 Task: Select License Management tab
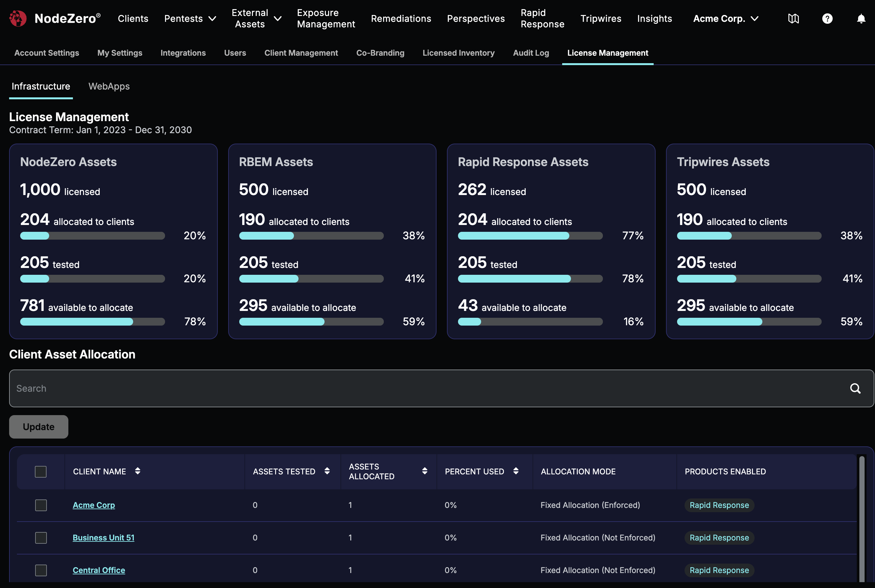pyautogui.click(x=607, y=53)
